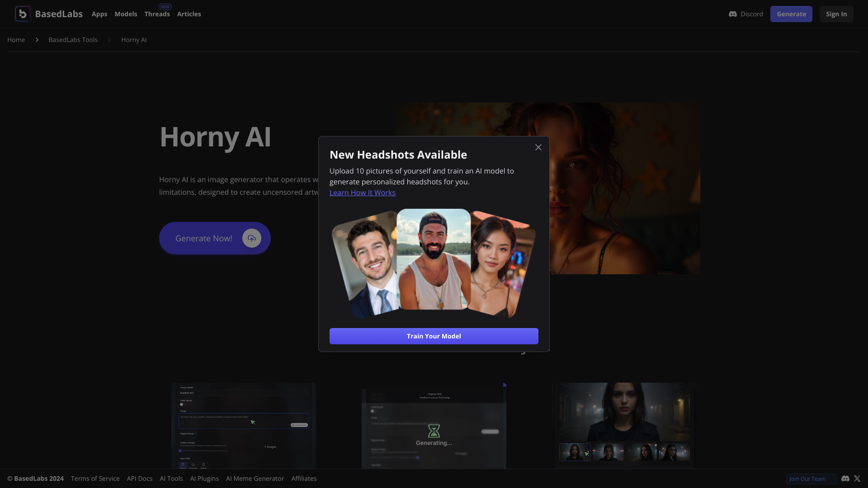Image resolution: width=868 pixels, height=488 pixels.
Task: Click the Generate button in header
Action: [x=791, y=14]
